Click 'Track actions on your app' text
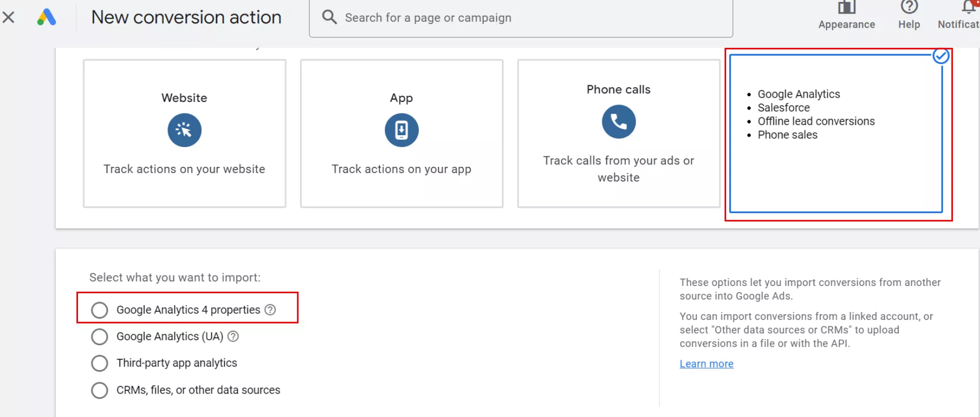Image resolution: width=980 pixels, height=417 pixels. [402, 169]
